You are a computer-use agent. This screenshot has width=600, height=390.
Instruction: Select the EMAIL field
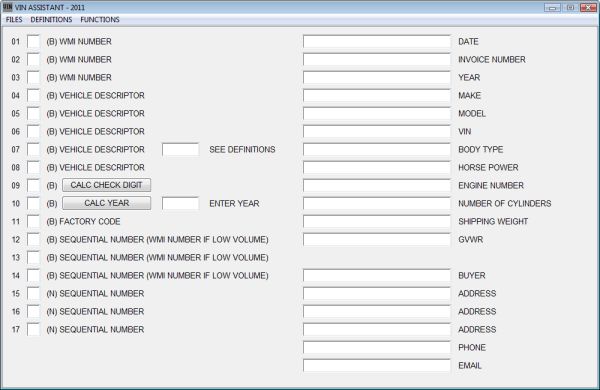pos(377,365)
